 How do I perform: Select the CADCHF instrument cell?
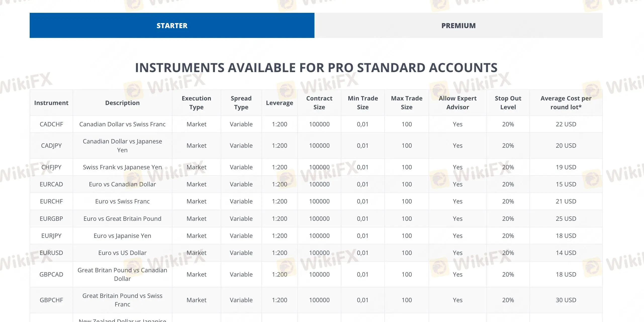click(x=51, y=124)
